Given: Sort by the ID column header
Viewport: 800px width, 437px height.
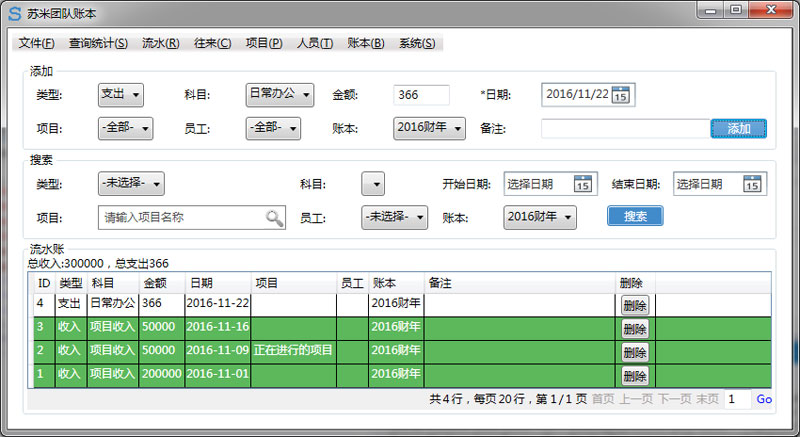Looking at the screenshot, I should (x=44, y=283).
